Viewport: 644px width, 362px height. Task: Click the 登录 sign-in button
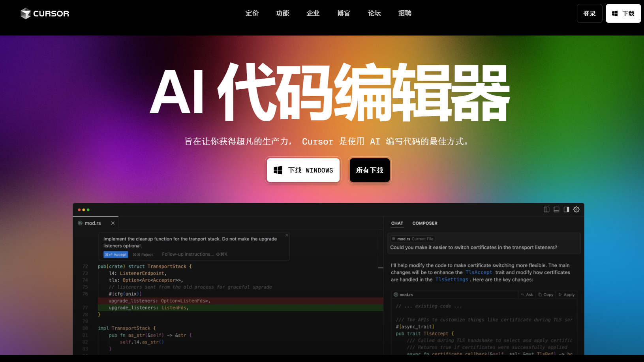pos(590,13)
